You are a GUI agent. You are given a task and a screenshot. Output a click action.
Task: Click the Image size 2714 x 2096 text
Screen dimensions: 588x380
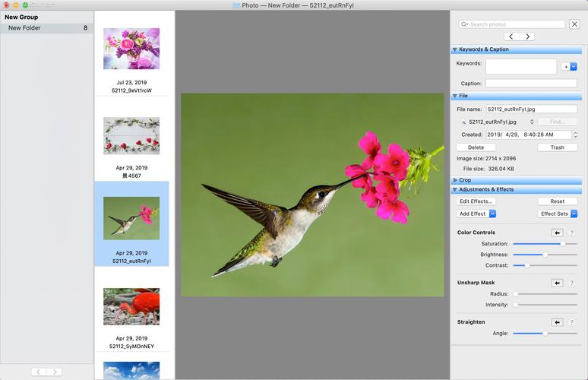[x=486, y=159]
